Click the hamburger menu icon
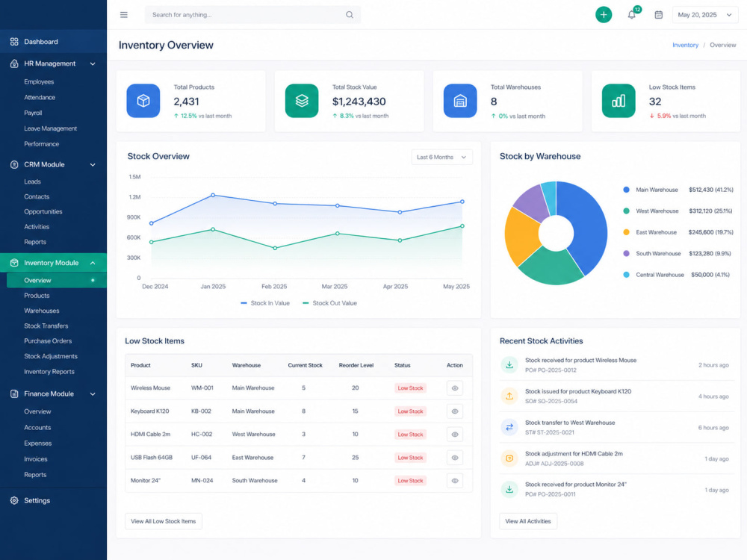Viewport: 747px width, 560px height. pyautogui.click(x=124, y=15)
